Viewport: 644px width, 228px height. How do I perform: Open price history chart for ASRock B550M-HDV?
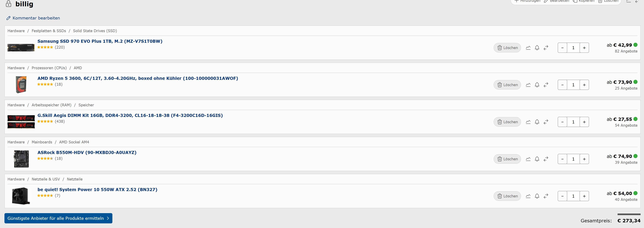tap(528, 159)
